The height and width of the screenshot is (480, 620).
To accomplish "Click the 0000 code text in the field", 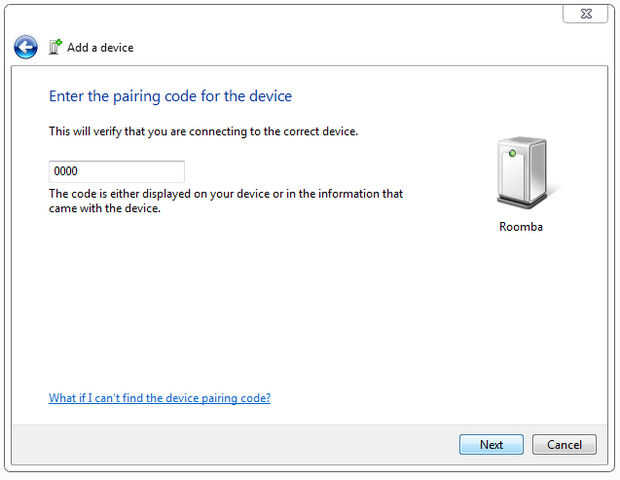I will coord(65,171).
